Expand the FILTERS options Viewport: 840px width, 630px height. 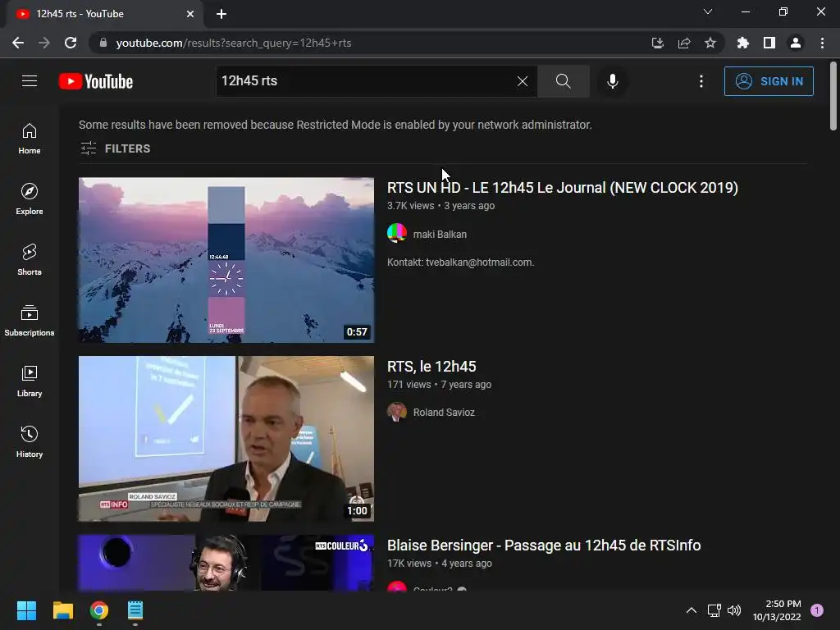[115, 148]
